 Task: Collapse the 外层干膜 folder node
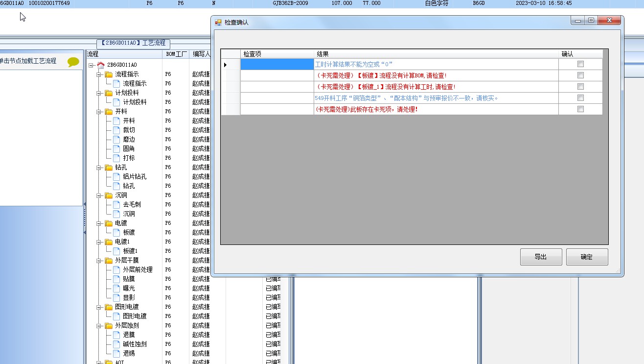pyautogui.click(x=99, y=260)
